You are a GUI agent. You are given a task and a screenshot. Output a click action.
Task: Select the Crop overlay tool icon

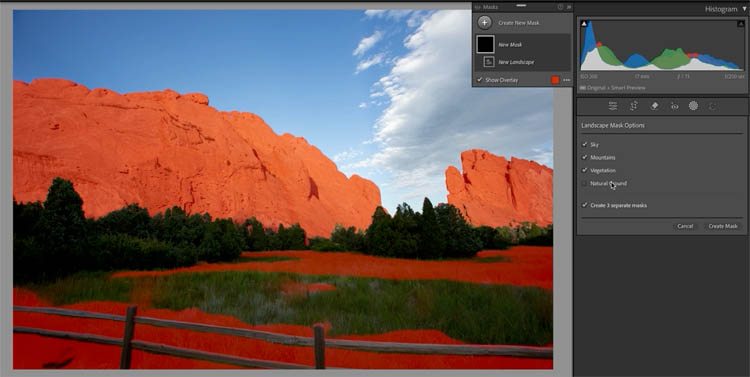634,106
